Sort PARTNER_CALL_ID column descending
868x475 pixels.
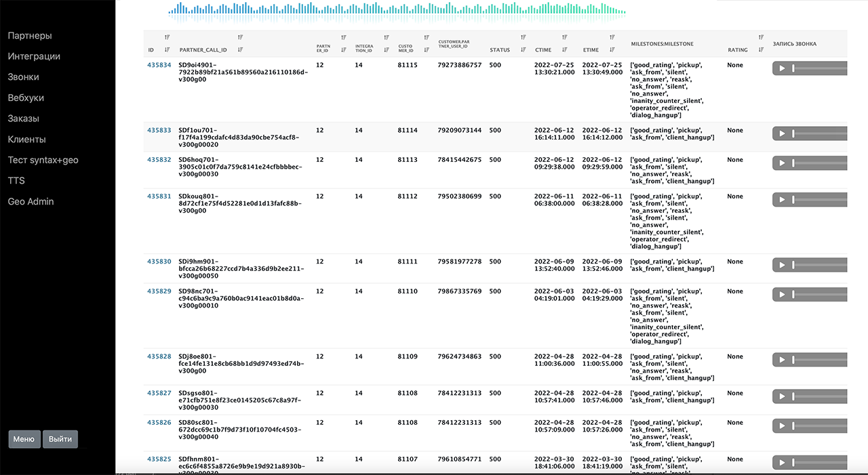pos(240,49)
